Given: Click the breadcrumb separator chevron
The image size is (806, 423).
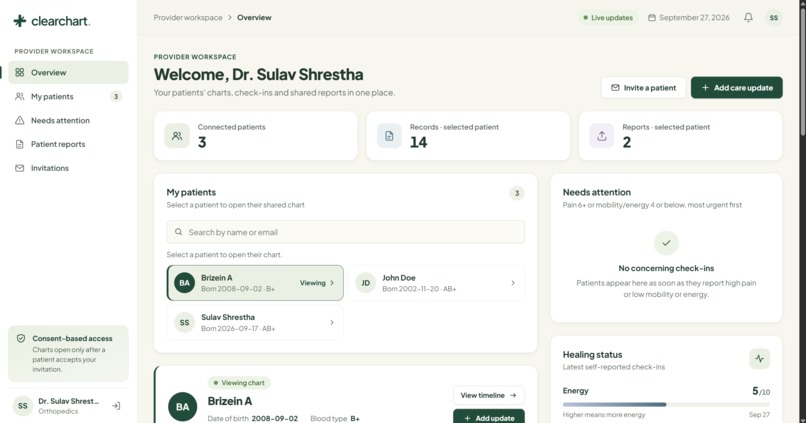Looking at the screenshot, I should [x=230, y=17].
